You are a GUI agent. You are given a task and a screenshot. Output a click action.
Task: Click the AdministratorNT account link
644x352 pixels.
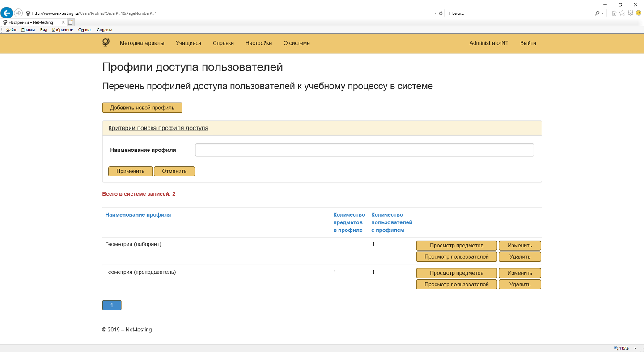point(489,43)
